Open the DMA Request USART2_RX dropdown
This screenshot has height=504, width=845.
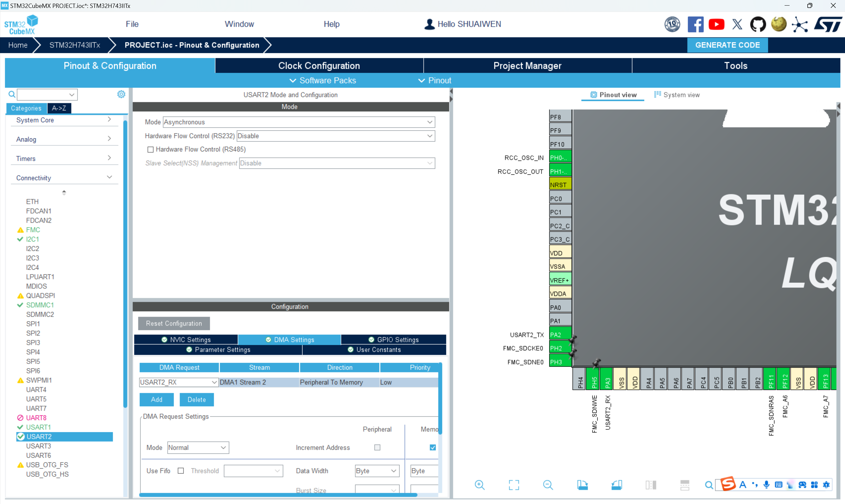click(x=178, y=382)
